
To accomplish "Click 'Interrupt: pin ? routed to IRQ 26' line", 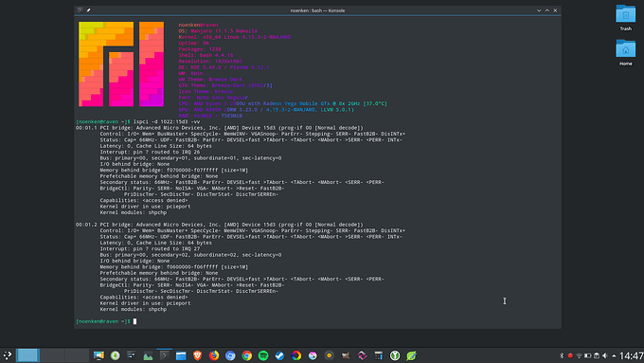I will [150, 152].
